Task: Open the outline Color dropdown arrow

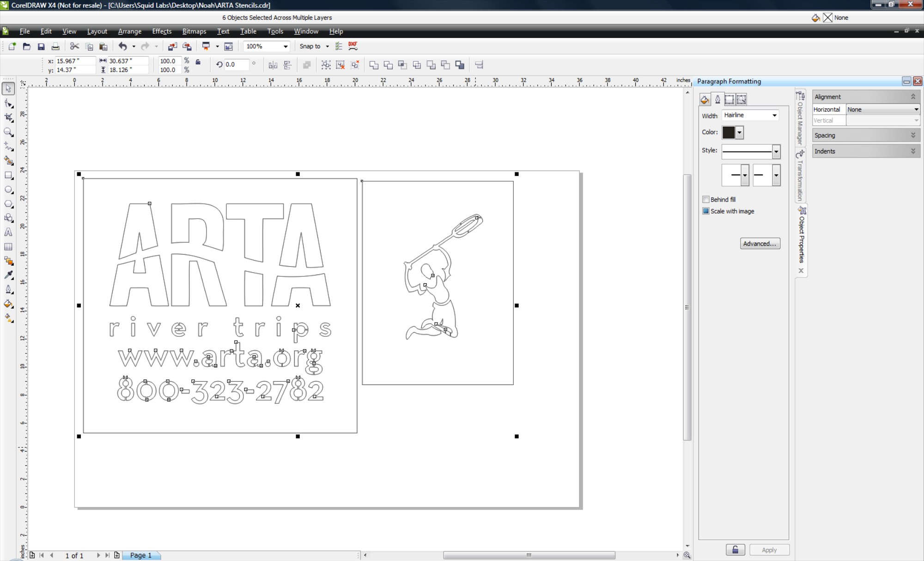Action: point(739,133)
